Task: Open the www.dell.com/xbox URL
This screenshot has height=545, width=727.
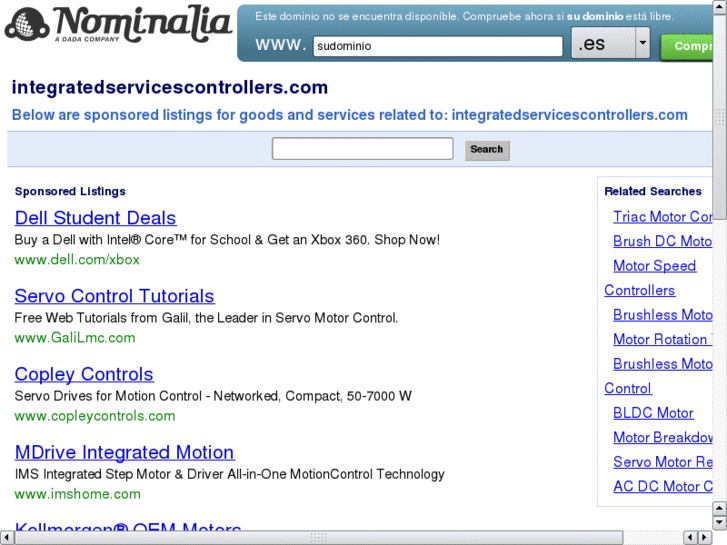Action: (x=77, y=259)
